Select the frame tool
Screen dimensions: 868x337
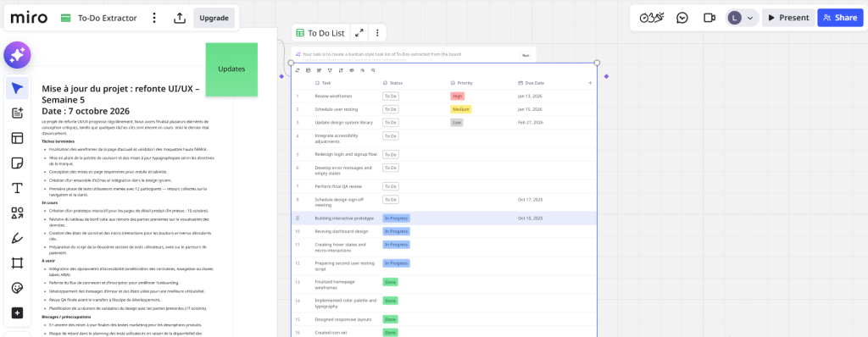pyautogui.click(x=17, y=263)
